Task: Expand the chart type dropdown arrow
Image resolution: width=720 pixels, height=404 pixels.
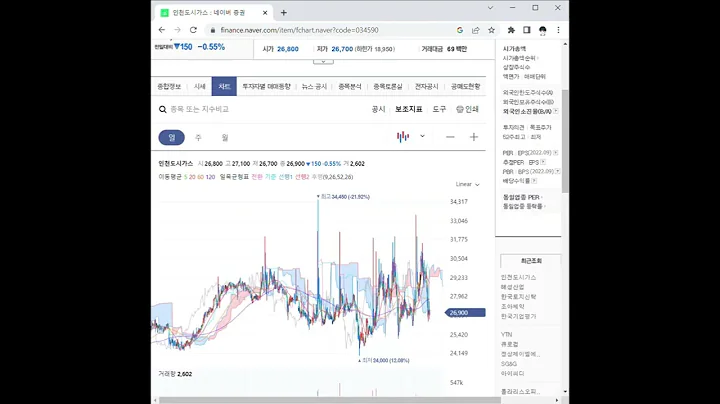Action: pyautogui.click(x=422, y=136)
